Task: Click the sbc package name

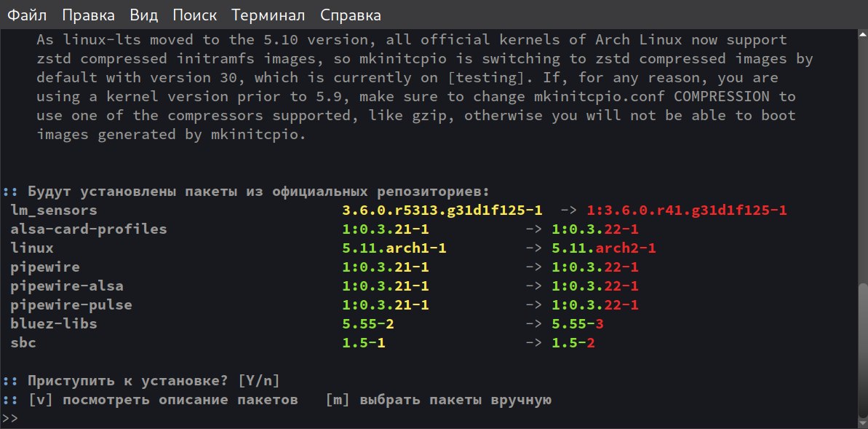Action: 23,343
